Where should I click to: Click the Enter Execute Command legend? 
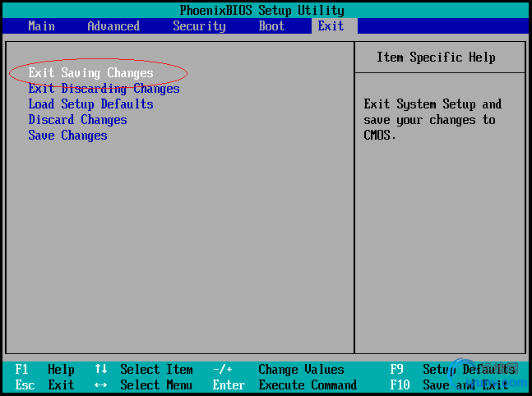pyautogui.click(x=285, y=384)
